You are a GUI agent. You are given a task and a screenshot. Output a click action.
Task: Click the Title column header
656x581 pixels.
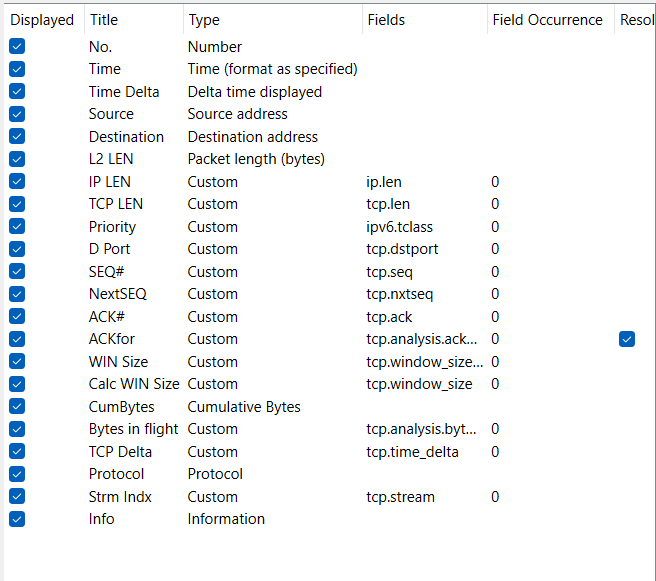pyautogui.click(x=104, y=20)
